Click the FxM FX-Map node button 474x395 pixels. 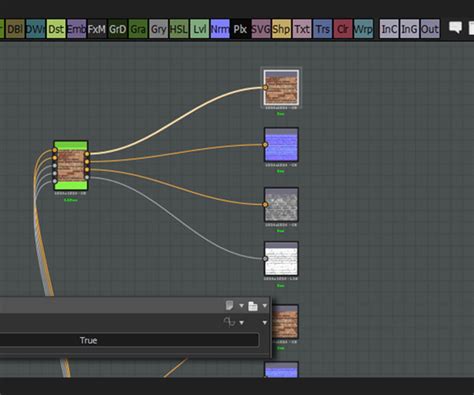pos(97,29)
